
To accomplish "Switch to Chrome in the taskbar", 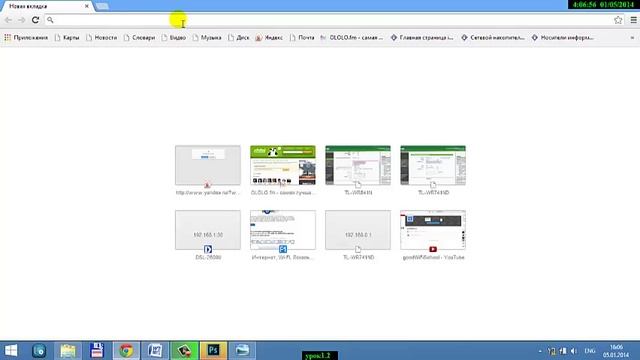I will [x=126, y=350].
